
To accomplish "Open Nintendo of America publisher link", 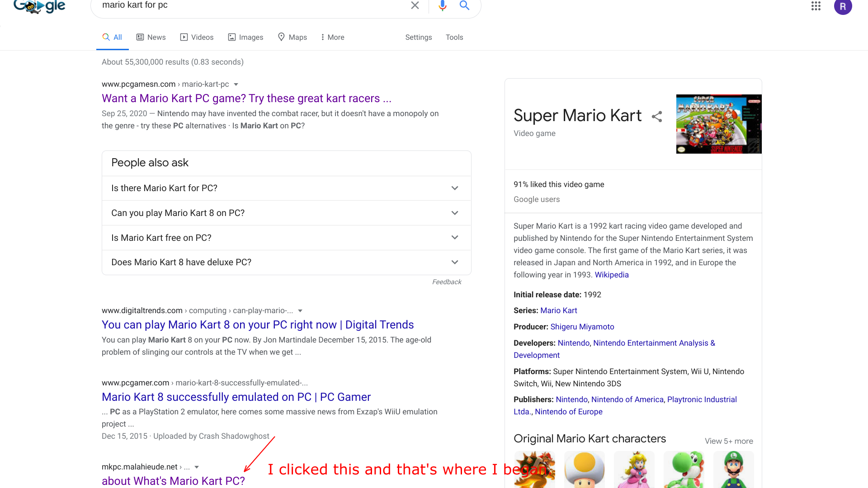I will click(x=627, y=399).
